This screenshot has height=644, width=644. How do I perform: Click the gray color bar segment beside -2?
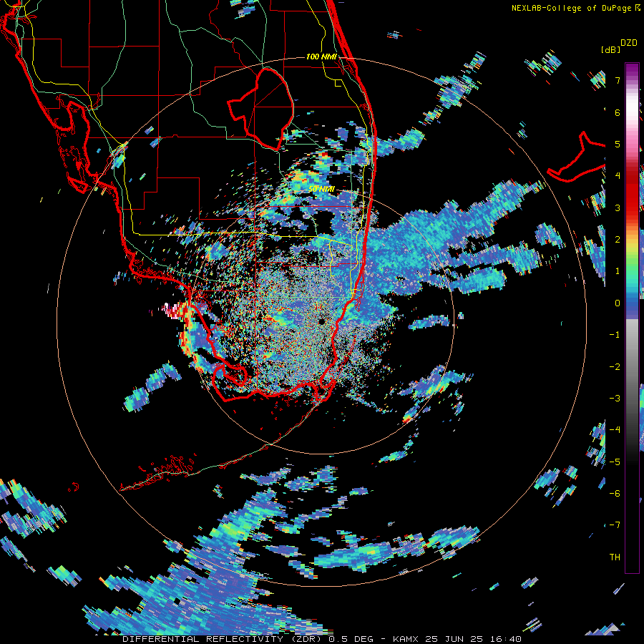(632, 366)
